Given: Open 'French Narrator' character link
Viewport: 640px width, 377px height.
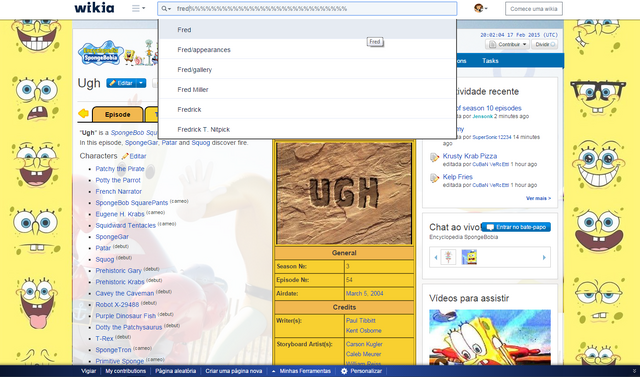Looking at the screenshot, I should tap(118, 191).
